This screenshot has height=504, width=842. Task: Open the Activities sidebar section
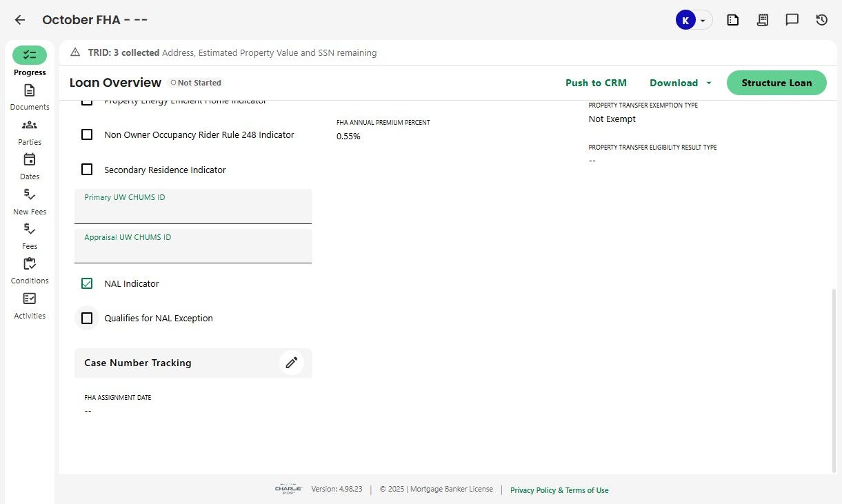30,305
